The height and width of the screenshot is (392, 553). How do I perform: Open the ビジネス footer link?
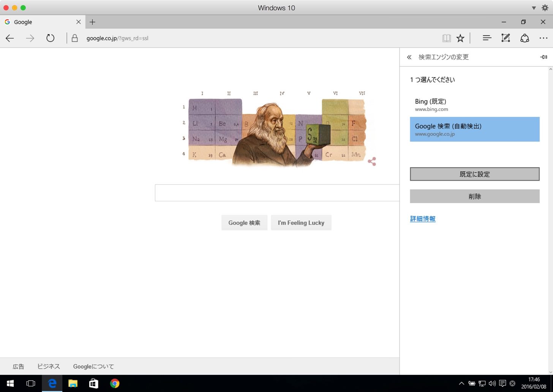49,367
